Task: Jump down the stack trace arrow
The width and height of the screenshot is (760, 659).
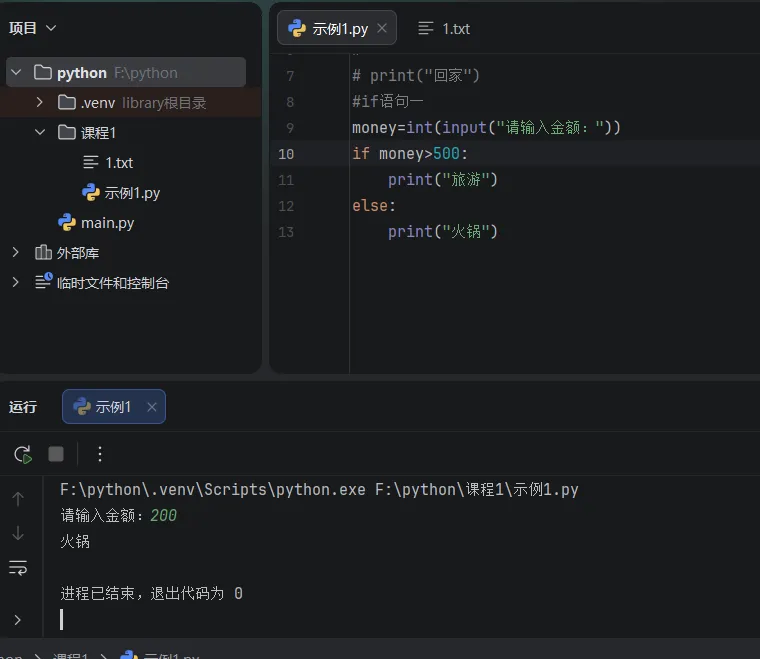Action: click(18, 533)
